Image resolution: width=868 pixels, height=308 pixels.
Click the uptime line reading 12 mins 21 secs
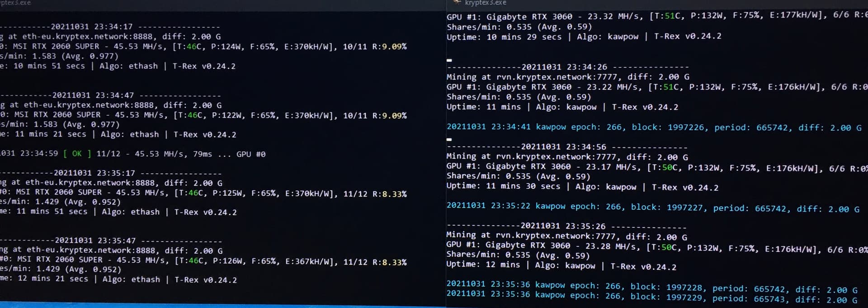pos(118,280)
